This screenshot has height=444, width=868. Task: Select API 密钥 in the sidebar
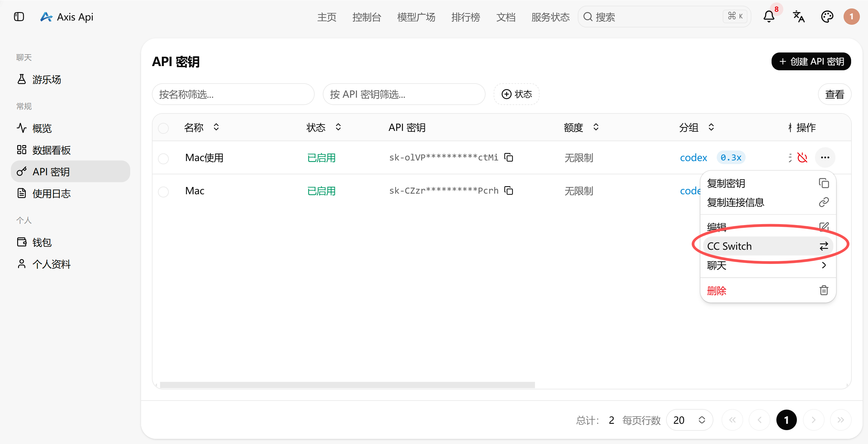(x=71, y=172)
